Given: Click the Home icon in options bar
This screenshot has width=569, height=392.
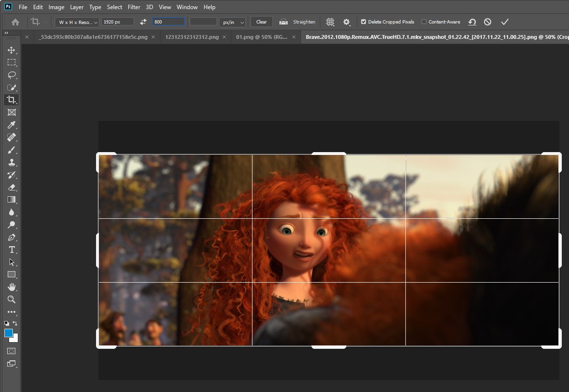Looking at the screenshot, I should pyautogui.click(x=15, y=22).
